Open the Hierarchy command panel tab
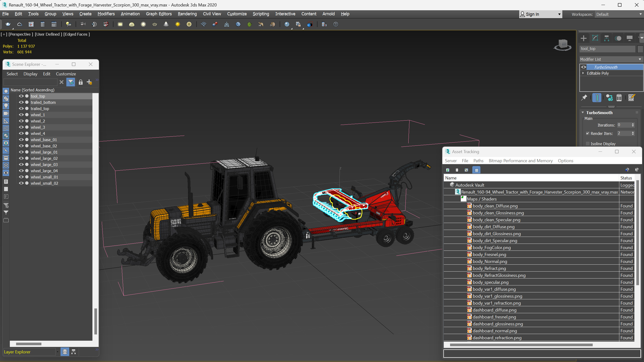 pyautogui.click(x=606, y=38)
